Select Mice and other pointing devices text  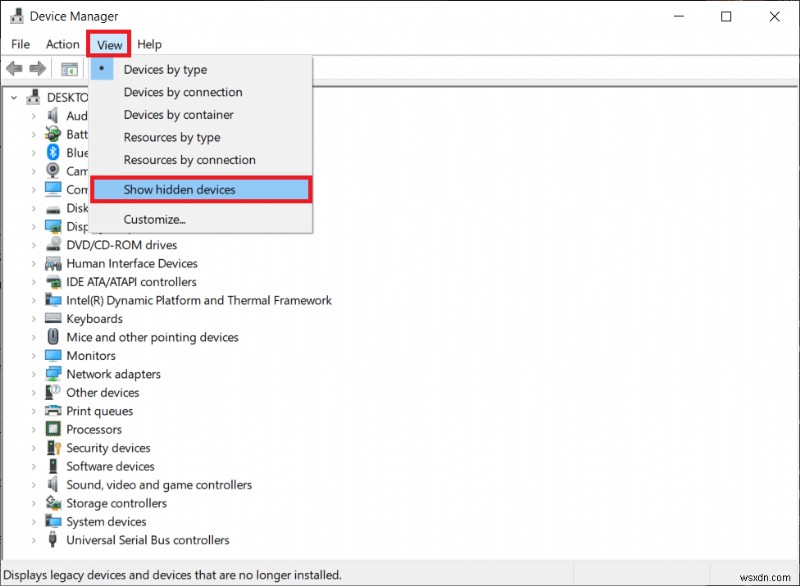[152, 337]
